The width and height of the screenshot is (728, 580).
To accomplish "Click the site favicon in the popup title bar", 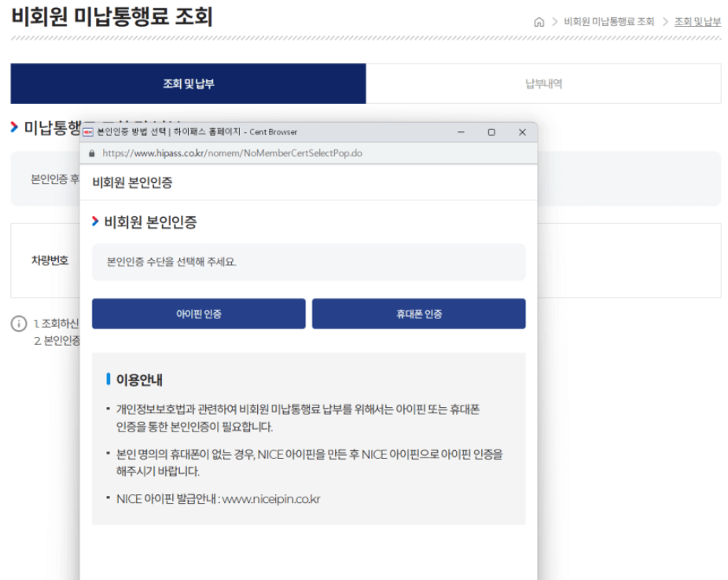I will (x=88, y=132).
